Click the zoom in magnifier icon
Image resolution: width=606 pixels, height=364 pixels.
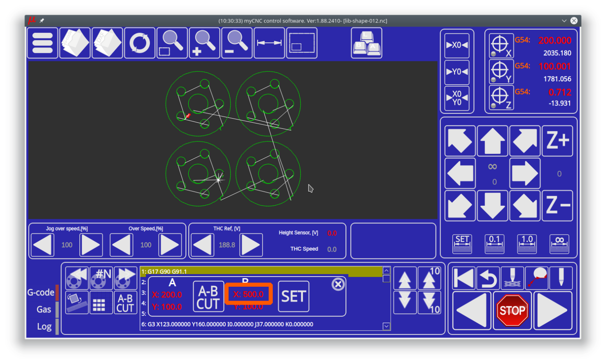(x=204, y=43)
